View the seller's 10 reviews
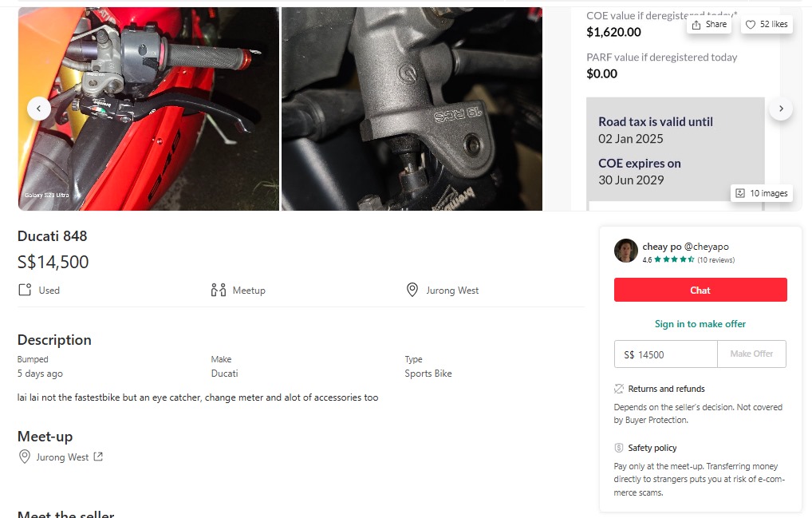Image resolution: width=812 pixels, height=518 pixels. (x=715, y=260)
